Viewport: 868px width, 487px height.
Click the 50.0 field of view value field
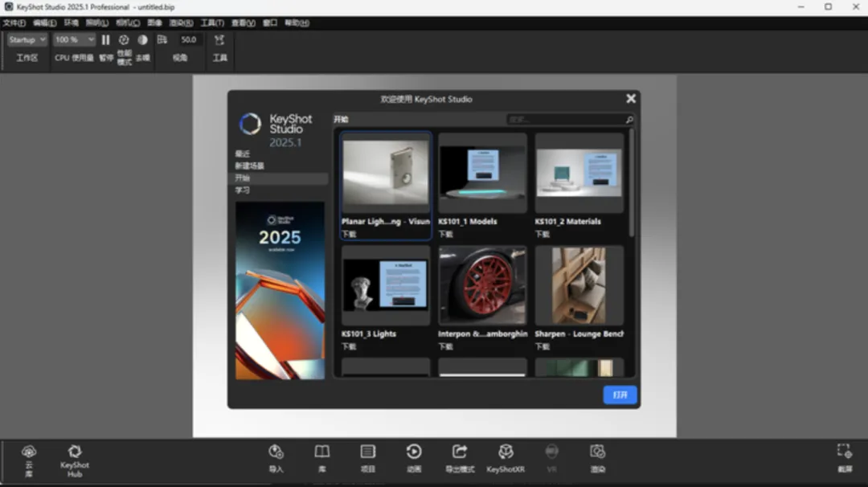click(189, 40)
